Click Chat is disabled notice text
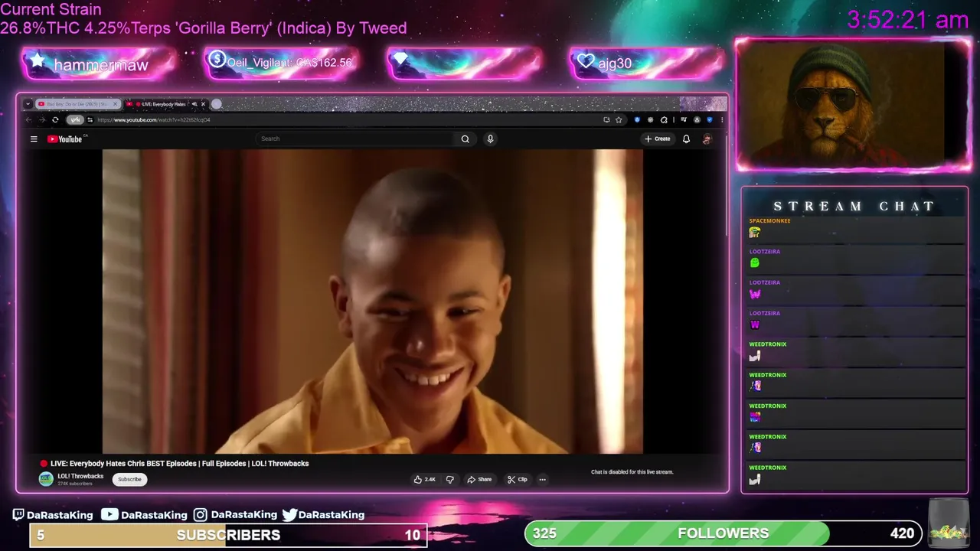This screenshot has height=551, width=980. 632,472
